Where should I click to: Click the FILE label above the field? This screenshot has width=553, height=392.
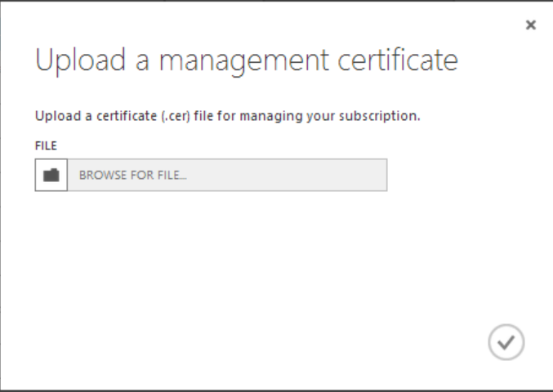pos(46,145)
